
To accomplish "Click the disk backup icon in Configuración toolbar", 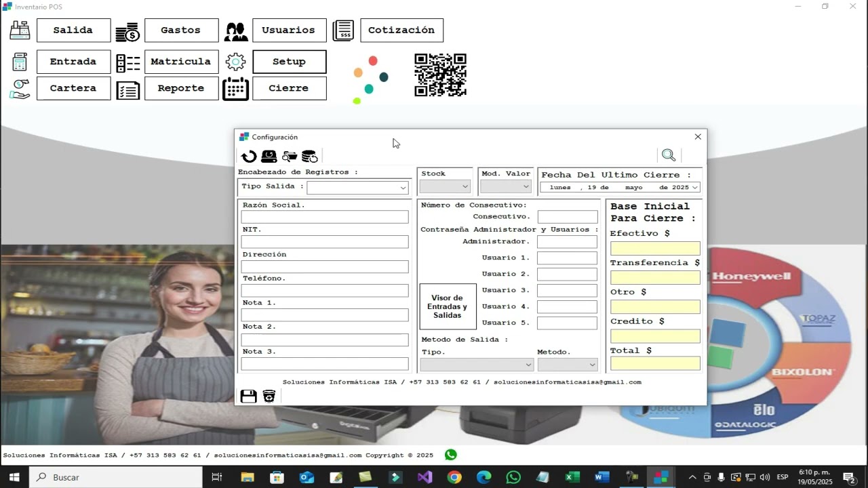I will tap(269, 157).
